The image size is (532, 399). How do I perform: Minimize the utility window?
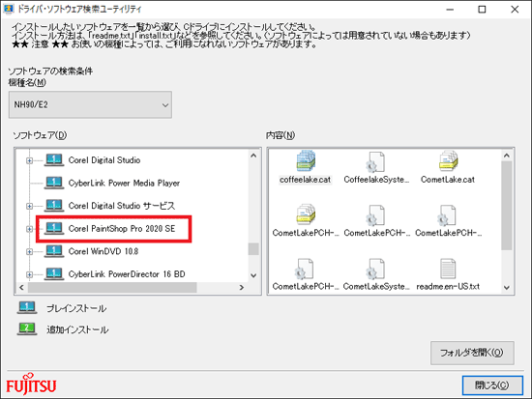(450, 10)
